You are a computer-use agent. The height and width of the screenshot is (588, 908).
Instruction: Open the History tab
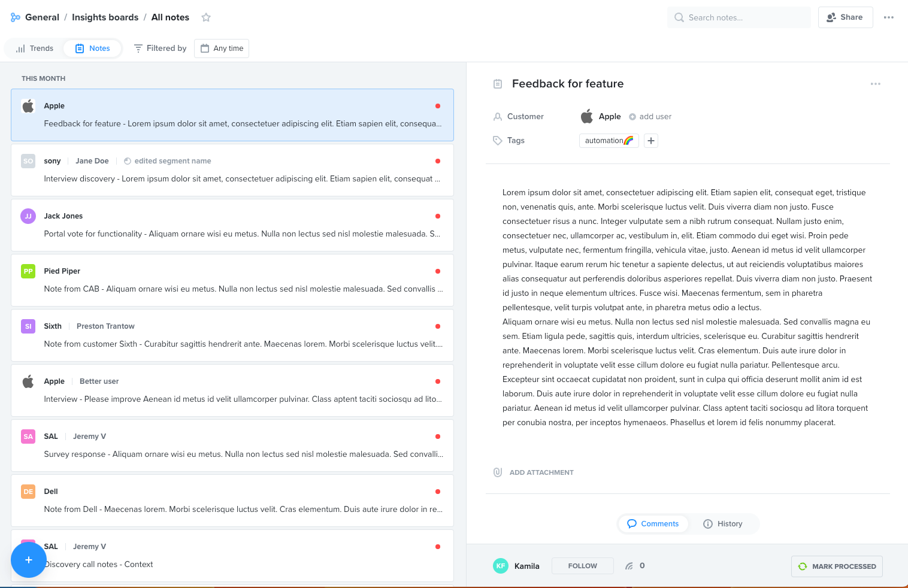click(723, 524)
